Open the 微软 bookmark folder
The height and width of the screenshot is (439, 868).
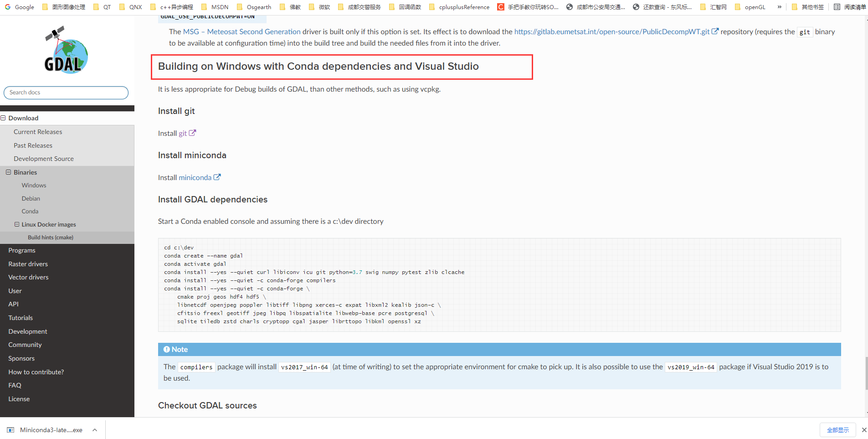[319, 7]
